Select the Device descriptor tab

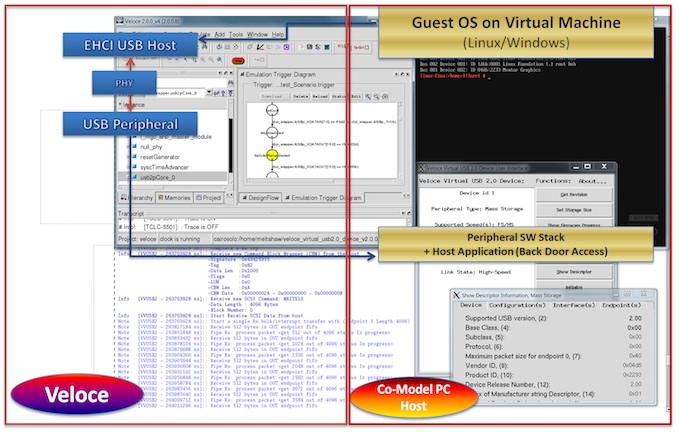click(x=471, y=305)
